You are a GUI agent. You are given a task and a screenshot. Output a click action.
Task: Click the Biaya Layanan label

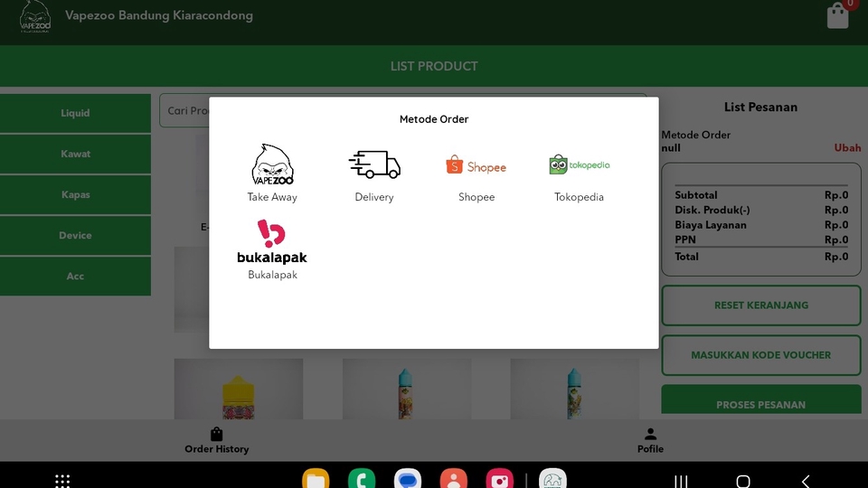pyautogui.click(x=711, y=225)
